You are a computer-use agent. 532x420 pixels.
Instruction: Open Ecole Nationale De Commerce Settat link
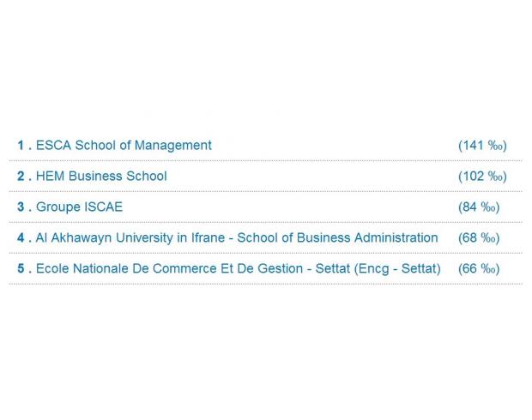(x=239, y=268)
